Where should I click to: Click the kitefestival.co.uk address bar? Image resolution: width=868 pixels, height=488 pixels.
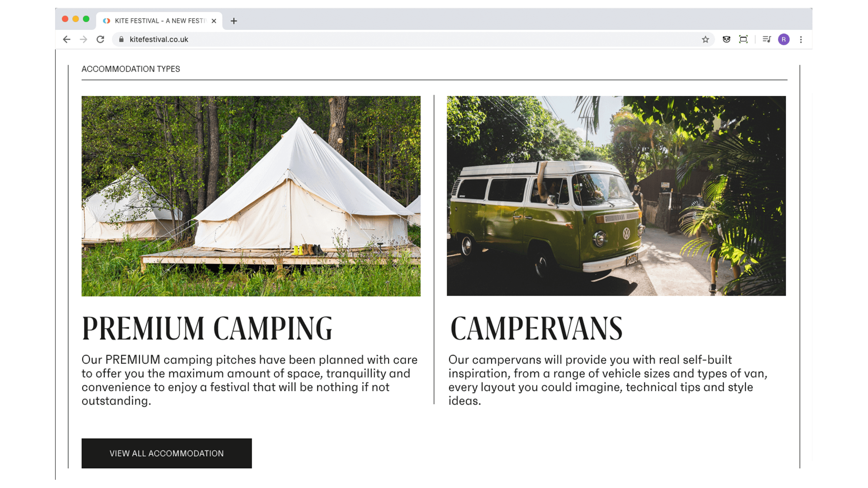[x=413, y=39]
